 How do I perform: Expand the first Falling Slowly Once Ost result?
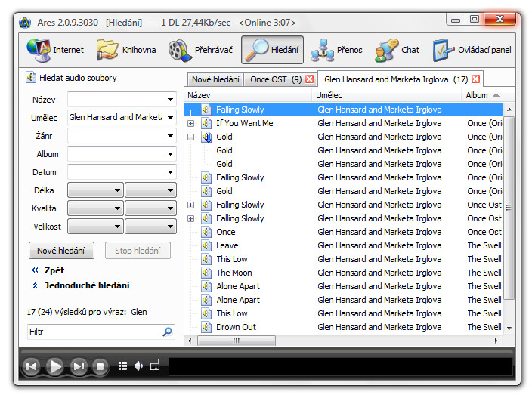click(x=191, y=205)
